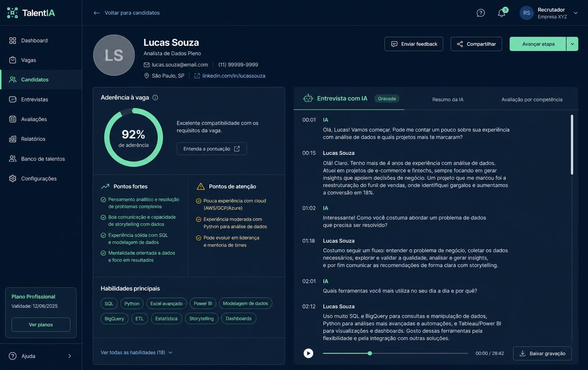Open the dropdown arrow next to Avançar etapa
This screenshot has height=370, width=588.
point(572,44)
